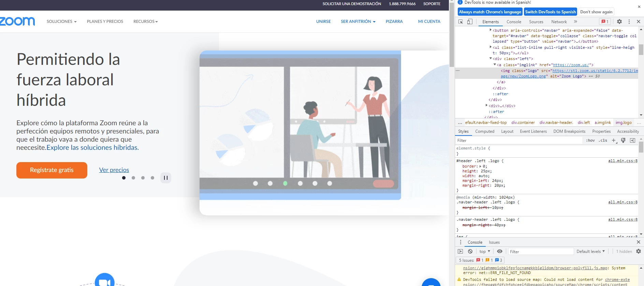Click Switch DevTools to Spanish button
The image size is (644, 286).
tap(551, 12)
